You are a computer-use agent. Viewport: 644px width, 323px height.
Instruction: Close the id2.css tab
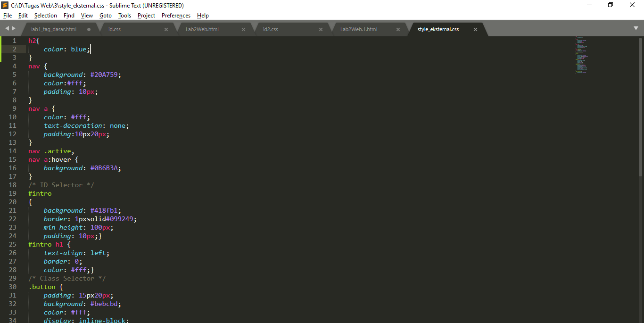pyautogui.click(x=321, y=29)
